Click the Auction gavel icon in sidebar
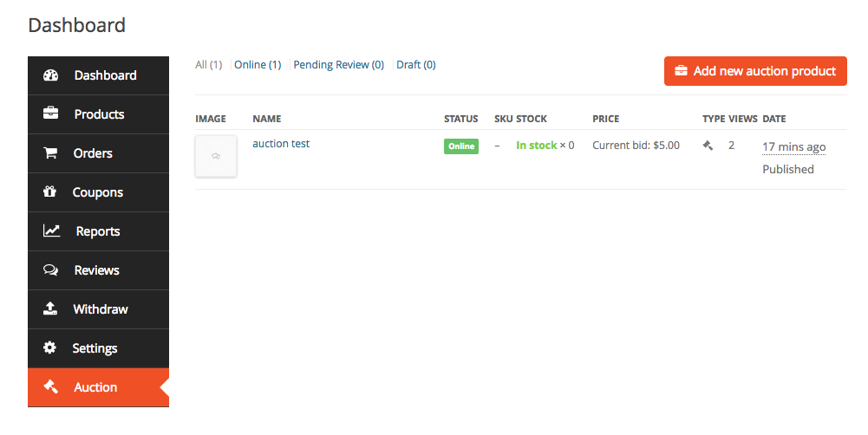This screenshot has height=435, width=868. tap(50, 386)
